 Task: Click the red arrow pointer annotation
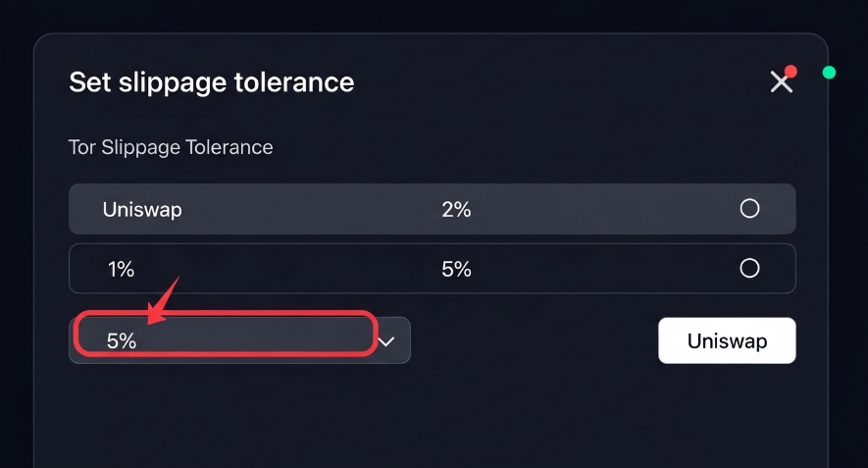coord(164,298)
